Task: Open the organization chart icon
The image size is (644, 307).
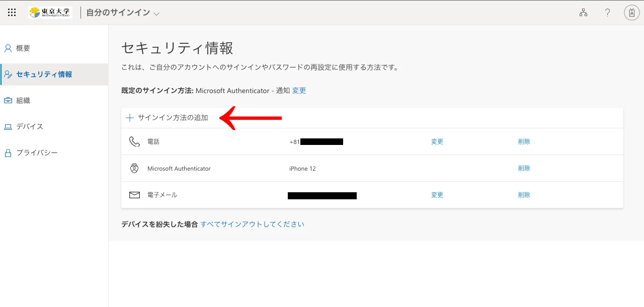Action: (583, 13)
